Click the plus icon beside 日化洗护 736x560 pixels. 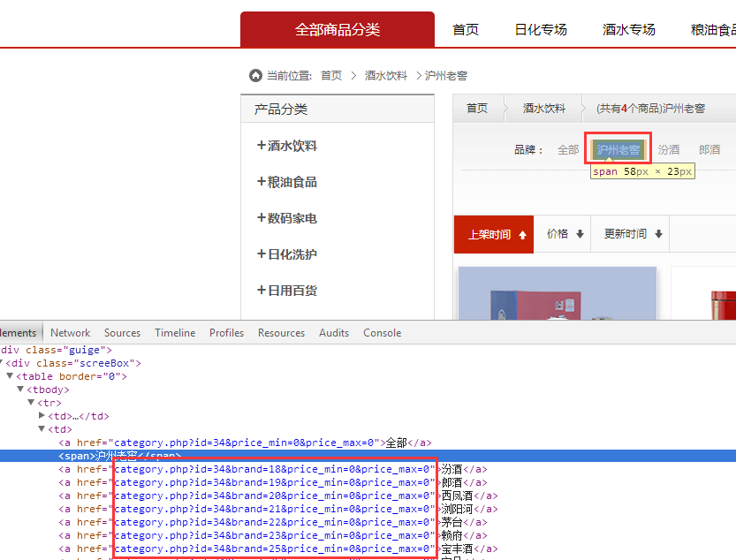pos(262,254)
